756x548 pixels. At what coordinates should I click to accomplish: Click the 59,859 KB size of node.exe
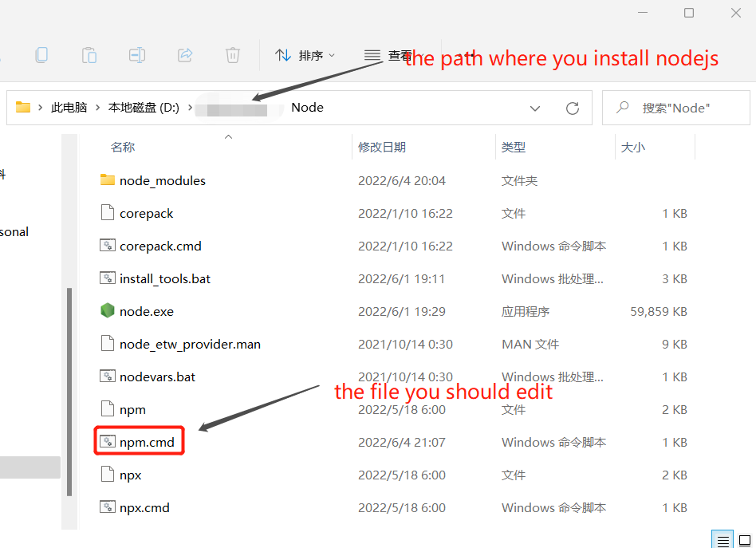tap(659, 312)
